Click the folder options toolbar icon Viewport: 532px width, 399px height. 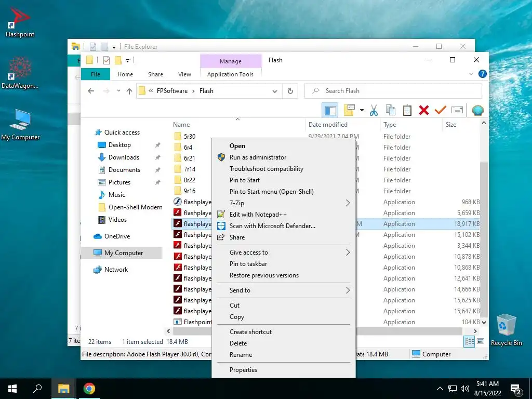[x=349, y=110]
